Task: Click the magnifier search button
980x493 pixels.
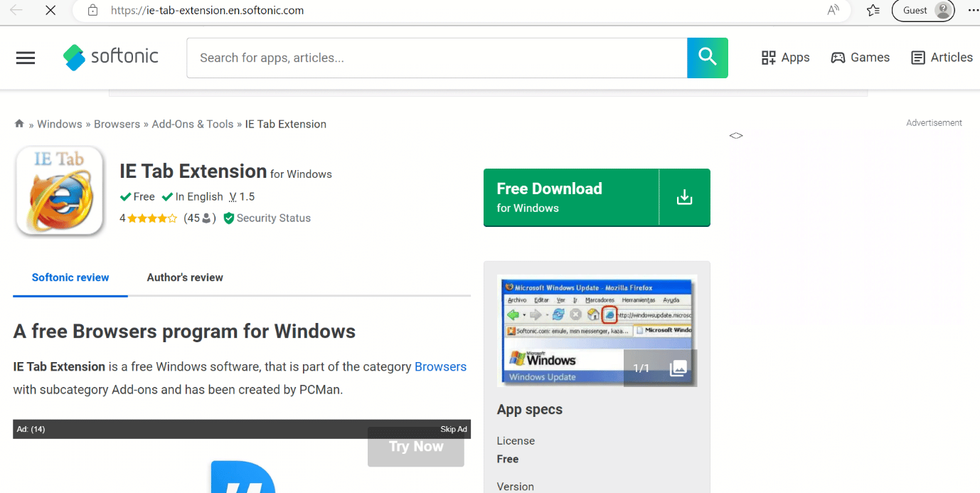Action: click(708, 58)
